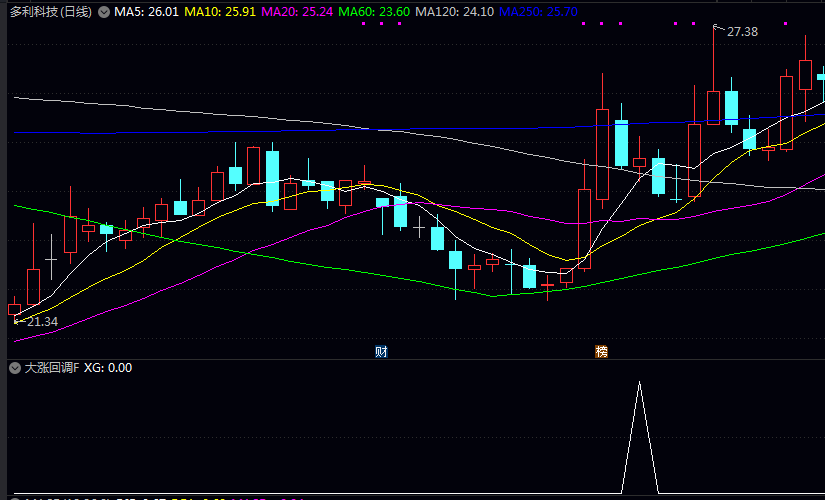825x500 pixels.
Task: Click the 21.34 lowest price label
Action: pos(41,322)
